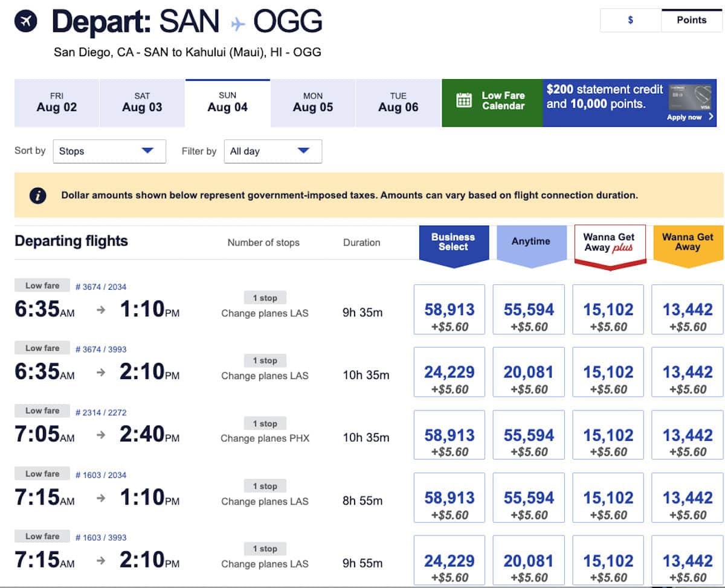Open flight numbers # 1603 / 2034 link

pyautogui.click(x=101, y=475)
